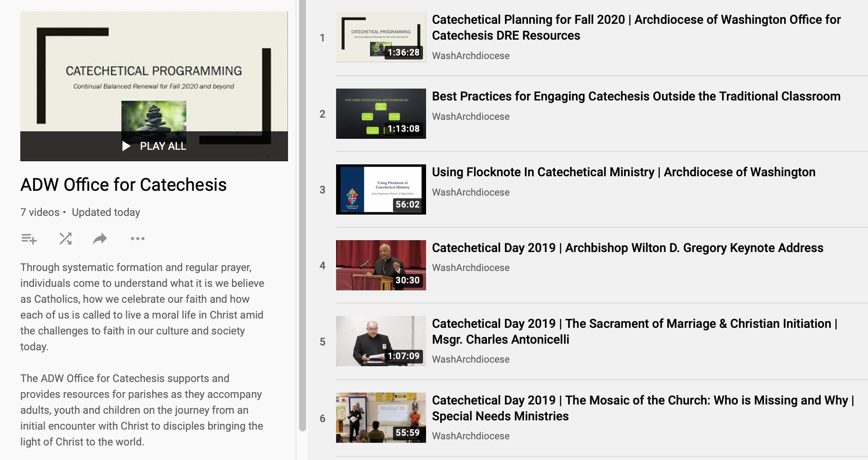Open the 1:36:28 Catechetical Planning video thumbnail
The height and width of the screenshot is (460, 868).
[x=381, y=37]
